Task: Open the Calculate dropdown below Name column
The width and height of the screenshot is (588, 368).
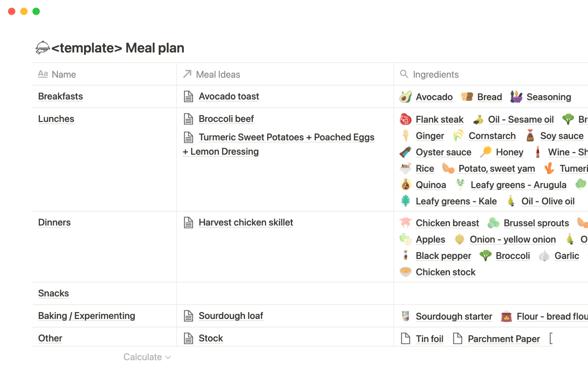Action: [x=147, y=357]
